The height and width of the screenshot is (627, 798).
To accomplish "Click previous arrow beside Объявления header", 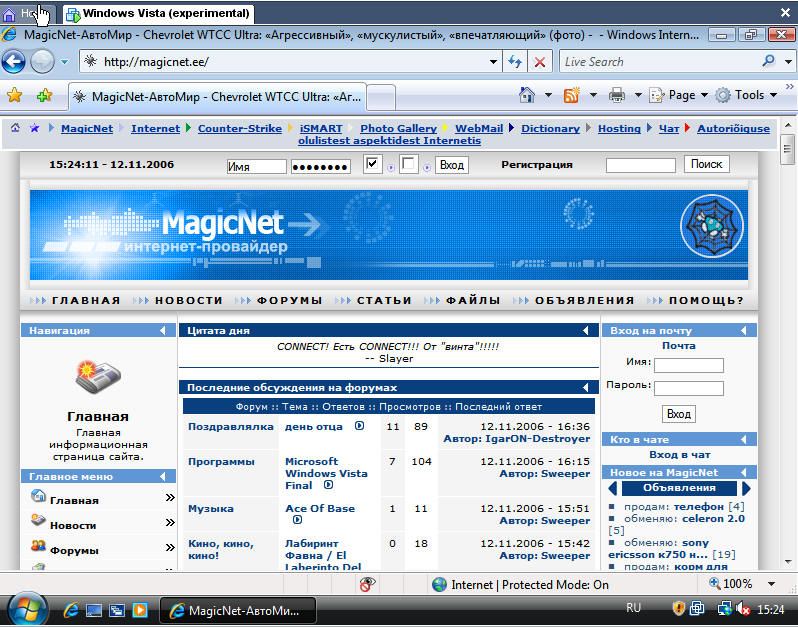I will click(x=613, y=488).
